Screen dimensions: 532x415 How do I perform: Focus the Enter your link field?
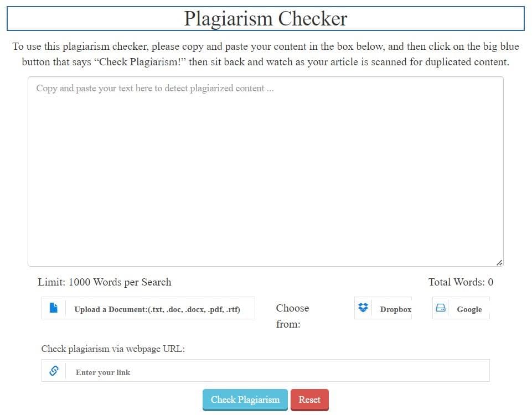[x=277, y=372]
